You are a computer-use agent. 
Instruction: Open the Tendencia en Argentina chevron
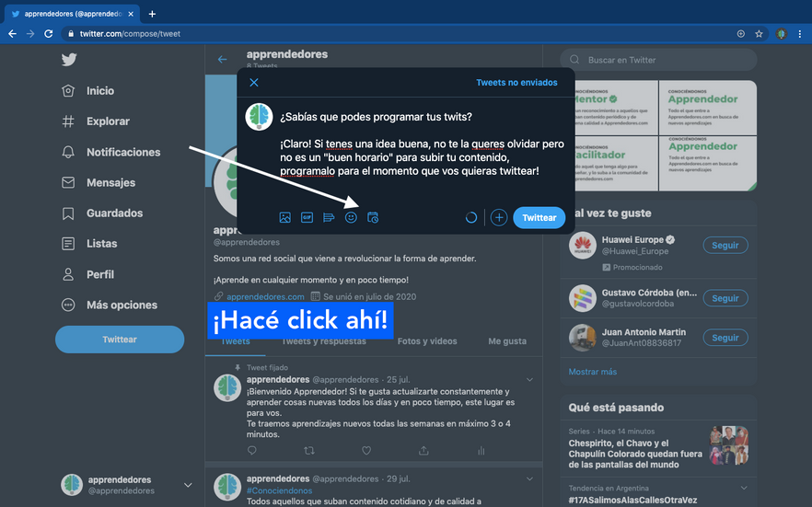(x=744, y=488)
